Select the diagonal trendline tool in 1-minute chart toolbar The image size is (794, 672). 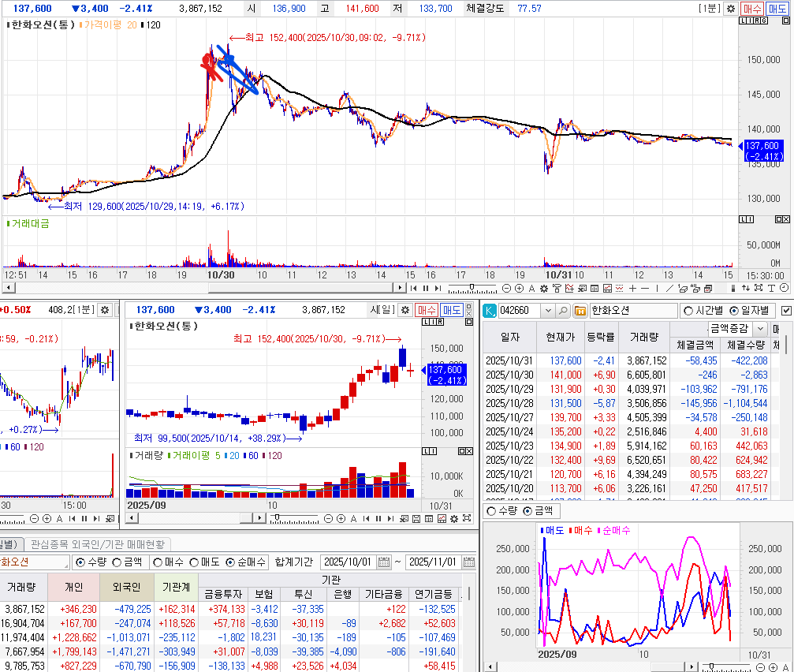pos(669,288)
